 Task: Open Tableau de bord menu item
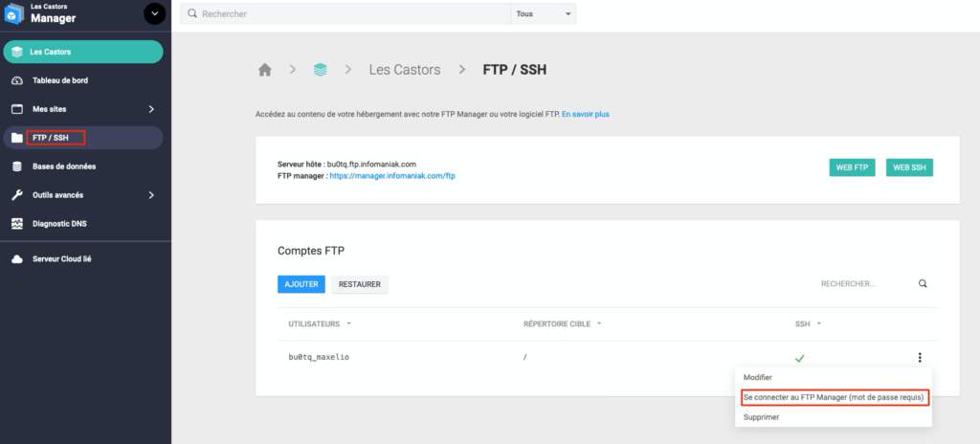click(83, 80)
